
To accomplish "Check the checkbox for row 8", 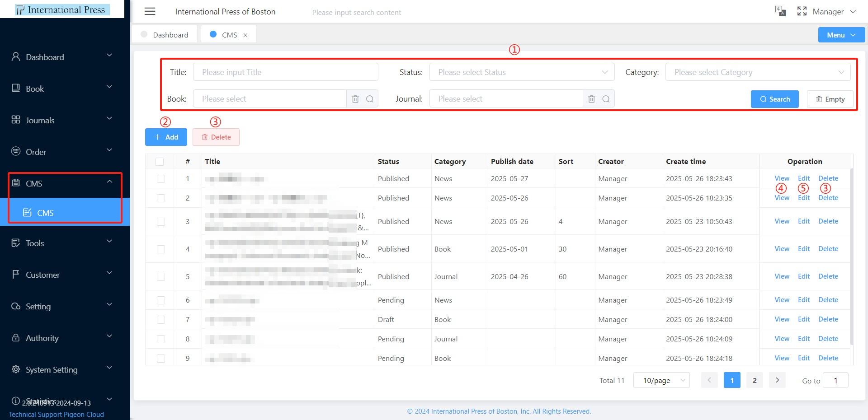I will [x=161, y=339].
